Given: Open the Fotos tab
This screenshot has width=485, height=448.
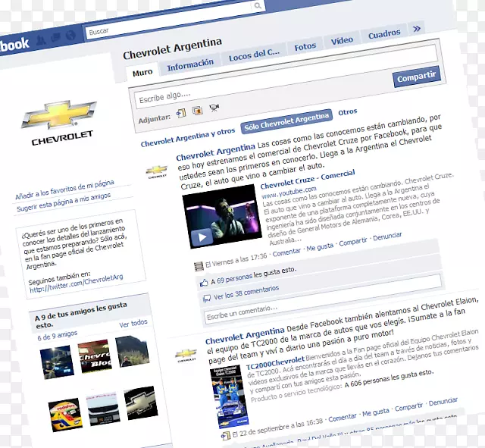Looking at the screenshot, I should 305,46.
